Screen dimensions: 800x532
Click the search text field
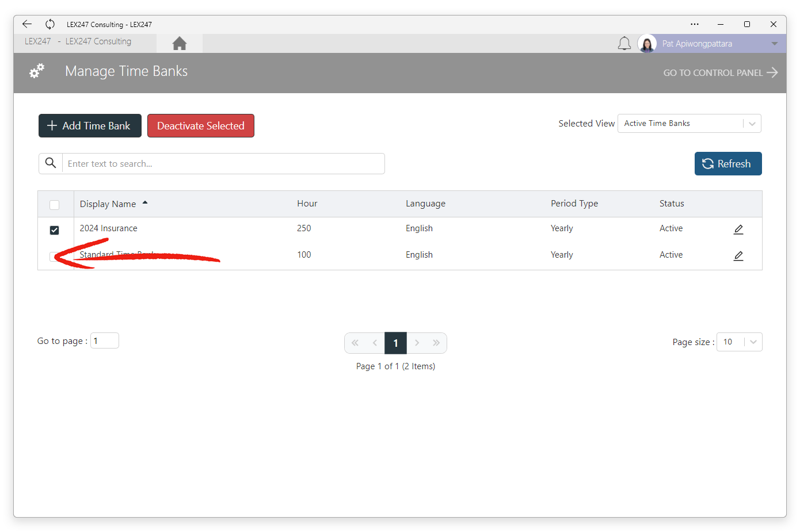pyautogui.click(x=223, y=164)
